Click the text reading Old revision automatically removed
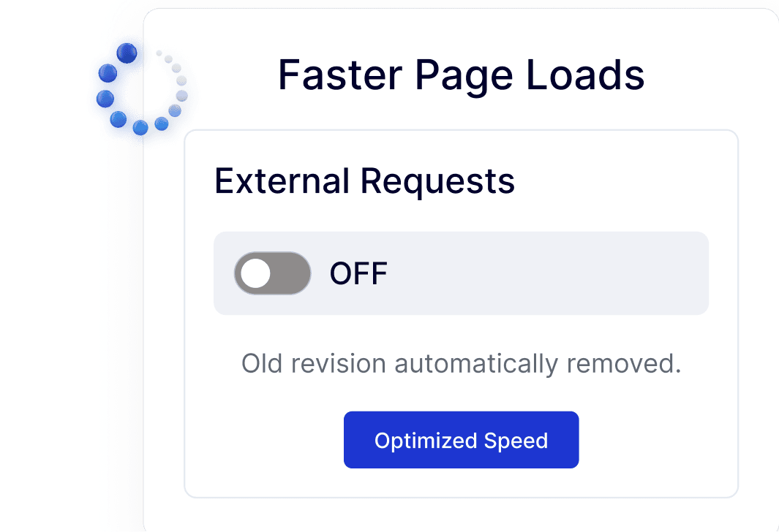Image resolution: width=779 pixels, height=532 pixels. point(461,363)
